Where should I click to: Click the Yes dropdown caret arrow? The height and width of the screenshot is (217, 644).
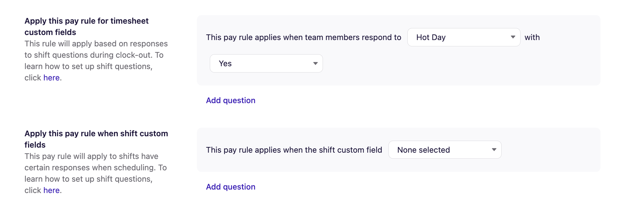pyautogui.click(x=315, y=63)
